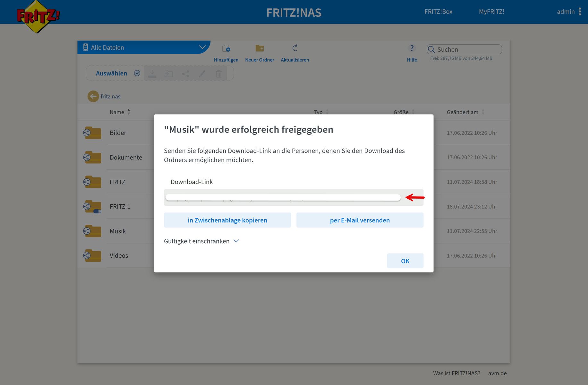Viewport: 588px width, 385px height.
Task: Open the FRITZ-1 USB folder icon
Action: tap(92, 207)
